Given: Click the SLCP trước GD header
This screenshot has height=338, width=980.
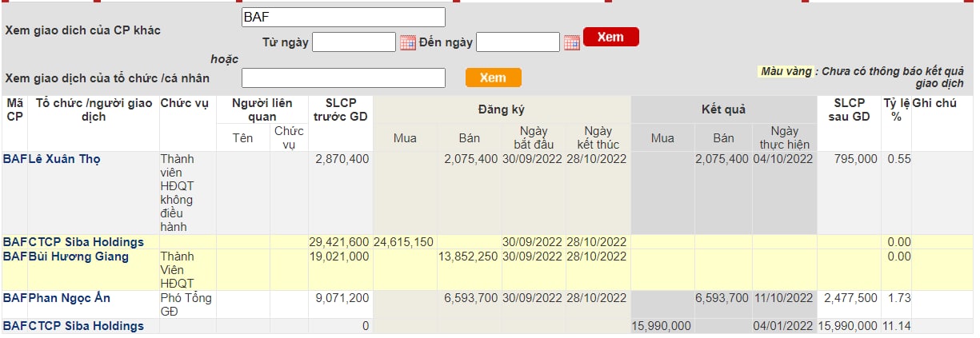Looking at the screenshot, I should point(340,109).
